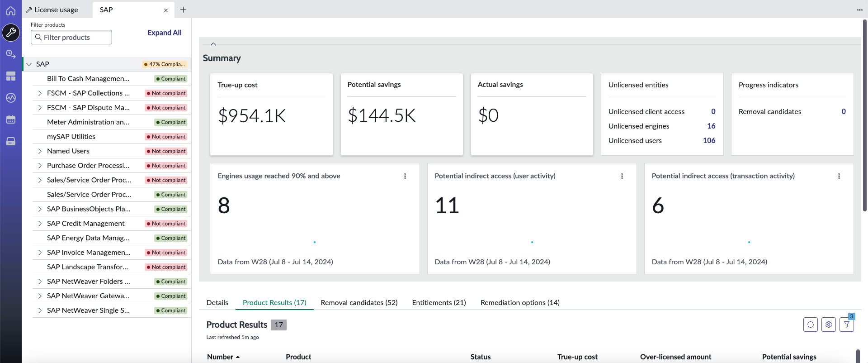868x363 pixels.
Task: Expand the Named Users node
Action: 40,151
